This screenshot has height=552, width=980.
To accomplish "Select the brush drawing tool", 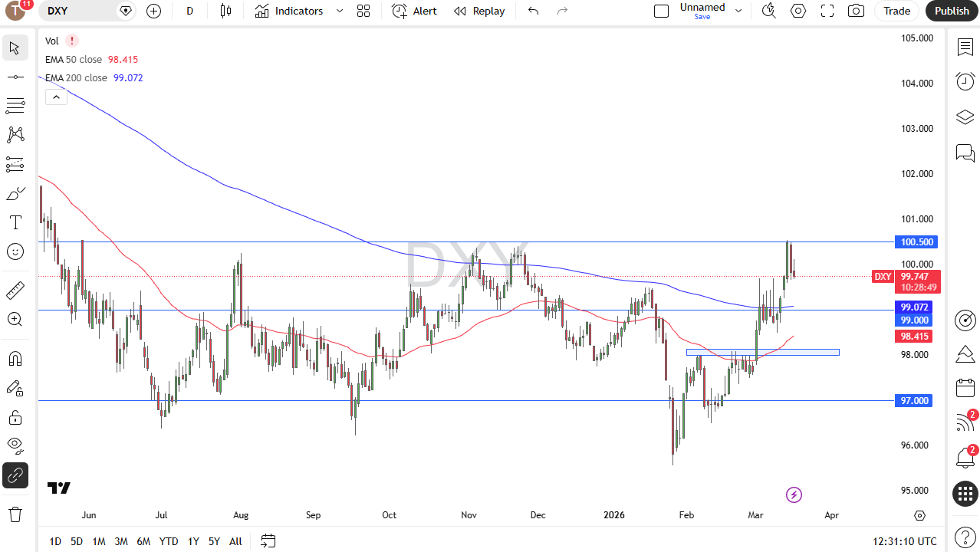I will click(x=15, y=193).
